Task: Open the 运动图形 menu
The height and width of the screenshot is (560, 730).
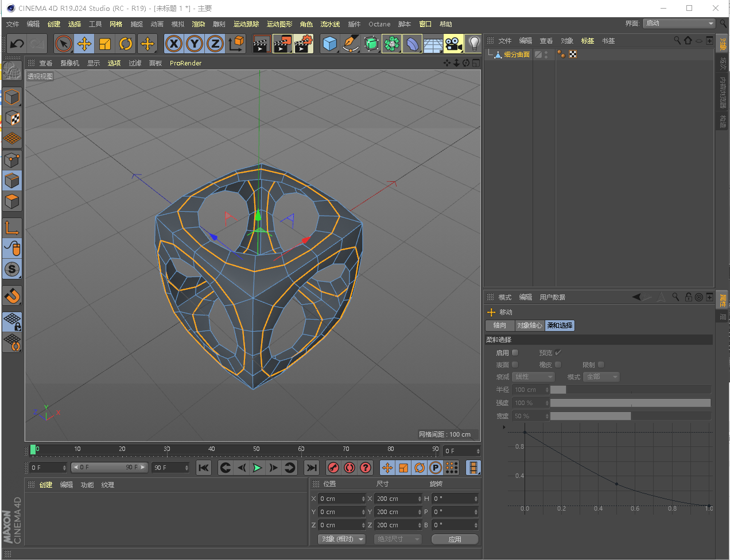Action: point(279,24)
